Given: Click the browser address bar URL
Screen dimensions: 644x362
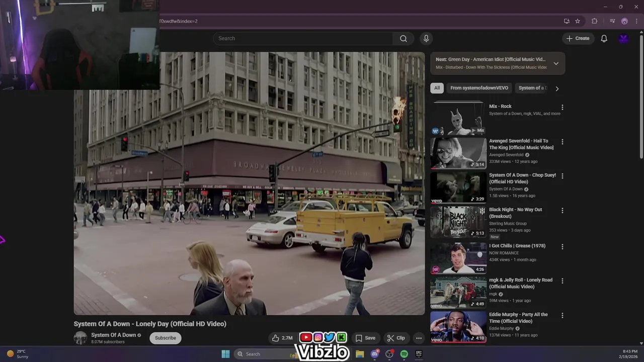Looking at the screenshot, I should click(x=179, y=21).
